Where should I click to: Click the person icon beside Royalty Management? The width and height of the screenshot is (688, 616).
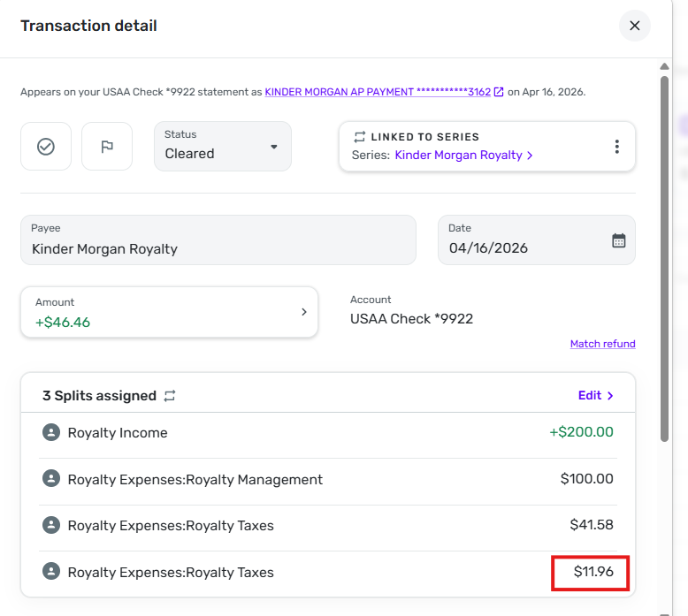50,479
